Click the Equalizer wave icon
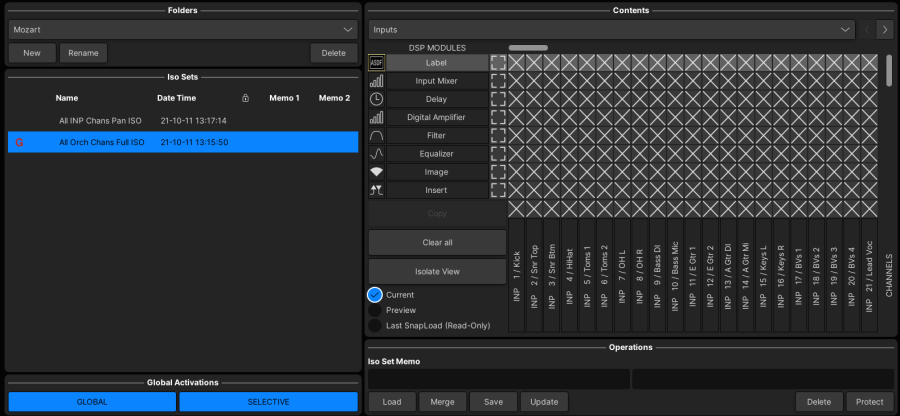The image size is (900, 416). click(x=377, y=154)
